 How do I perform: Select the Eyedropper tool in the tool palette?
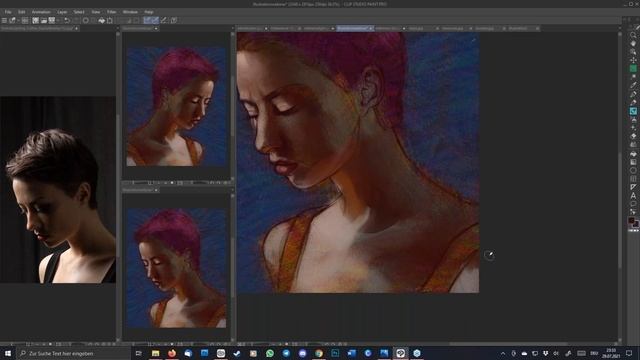(633, 85)
